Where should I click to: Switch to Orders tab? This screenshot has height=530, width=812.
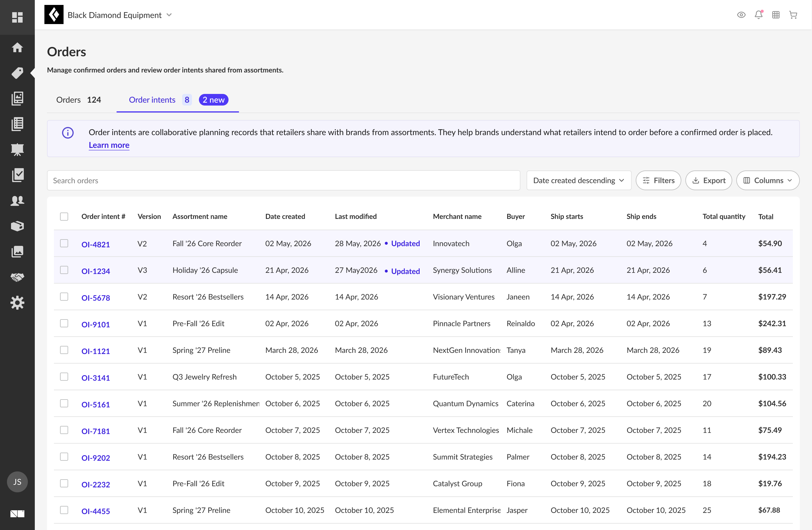tap(79, 99)
